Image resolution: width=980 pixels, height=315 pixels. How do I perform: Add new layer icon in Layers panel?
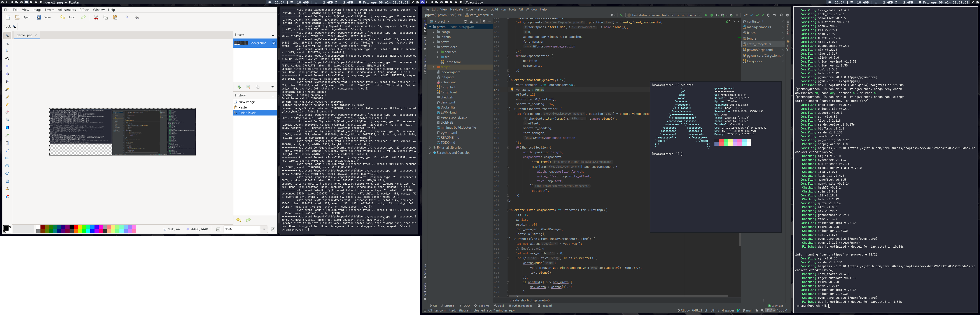239,87
